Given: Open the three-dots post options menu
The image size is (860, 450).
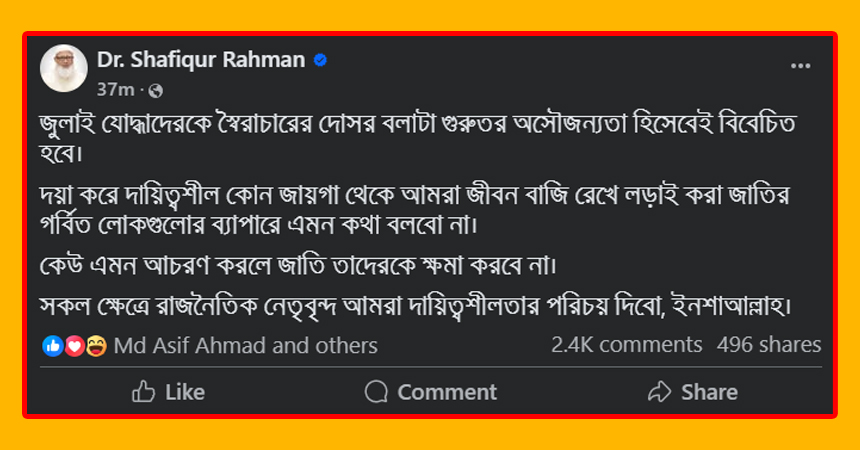Looking at the screenshot, I should [x=800, y=66].
